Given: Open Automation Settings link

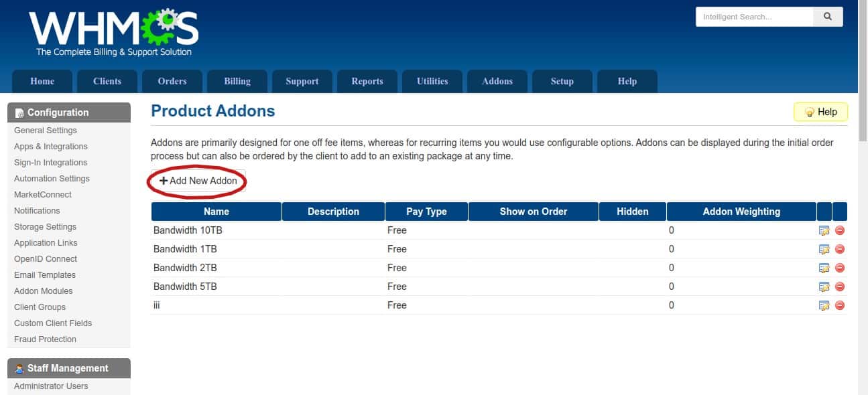Looking at the screenshot, I should coord(52,179).
